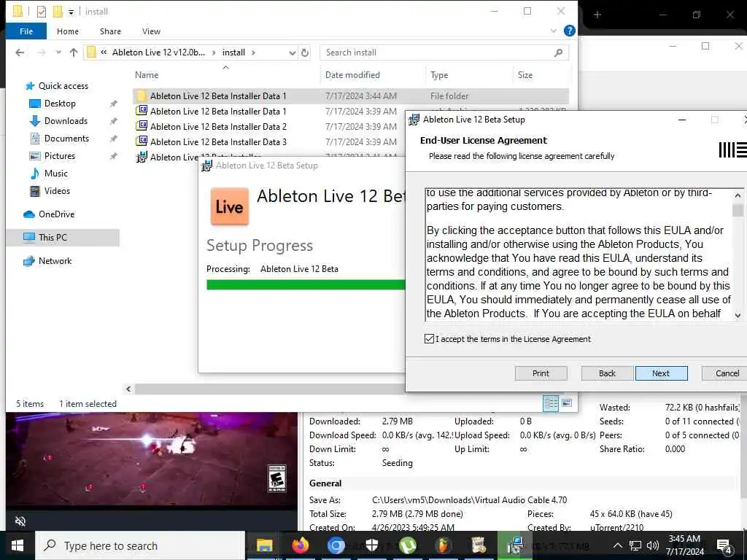Click the license text scroll up arrow
The height and width of the screenshot is (560, 747).
click(738, 195)
